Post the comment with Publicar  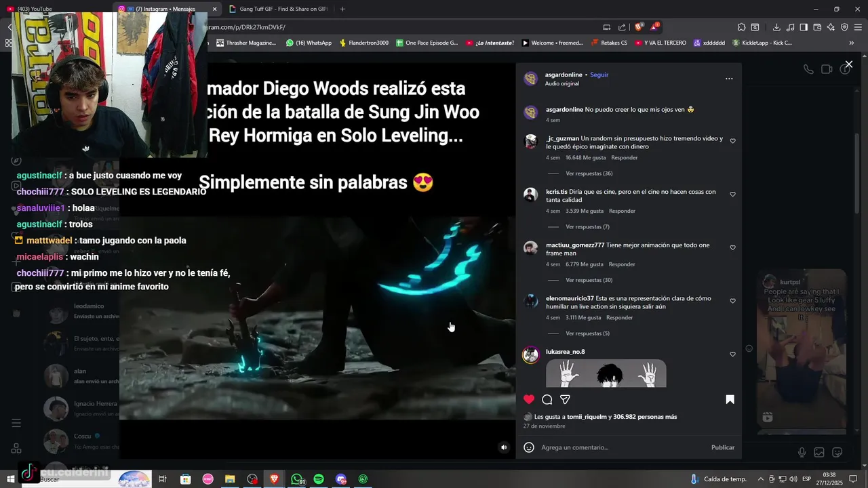723,447
